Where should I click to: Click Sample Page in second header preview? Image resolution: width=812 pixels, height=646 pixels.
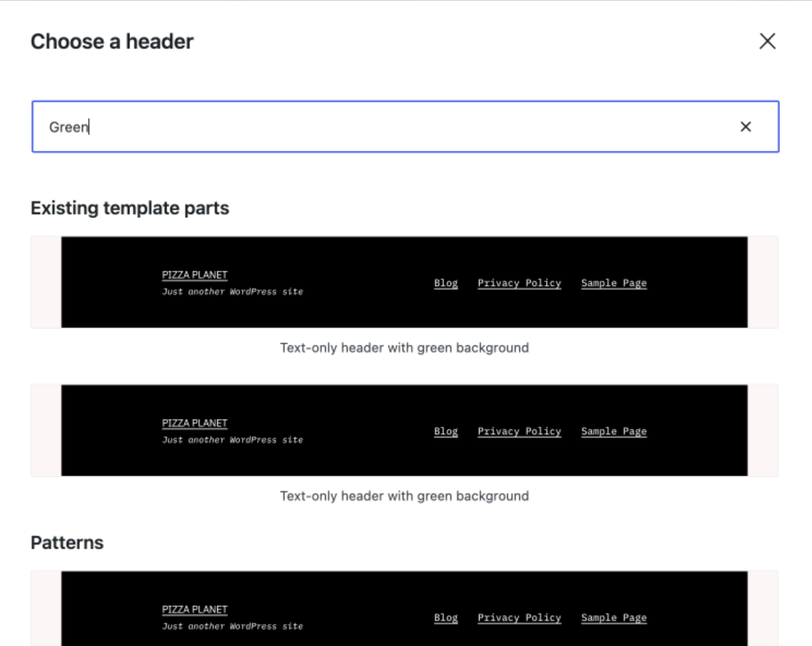(614, 431)
